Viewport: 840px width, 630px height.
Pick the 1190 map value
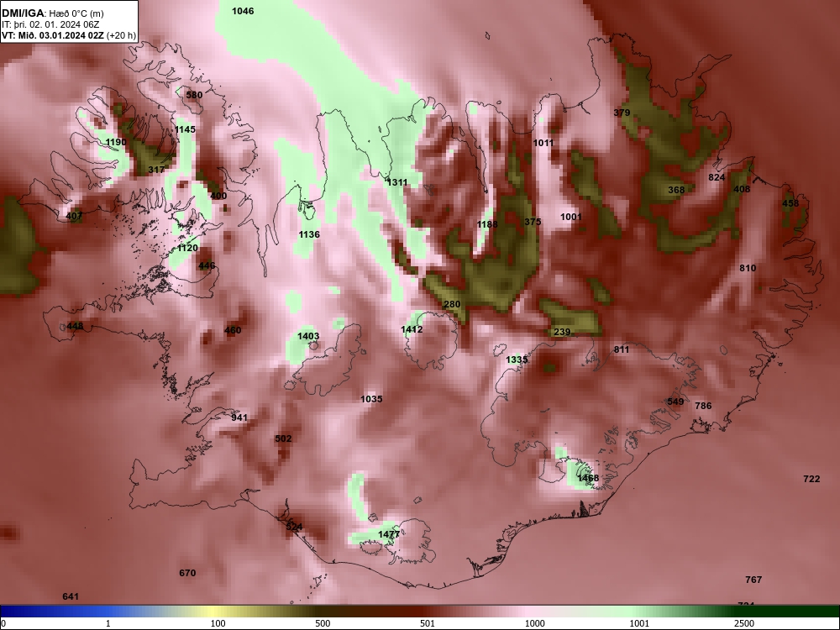click(116, 143)
